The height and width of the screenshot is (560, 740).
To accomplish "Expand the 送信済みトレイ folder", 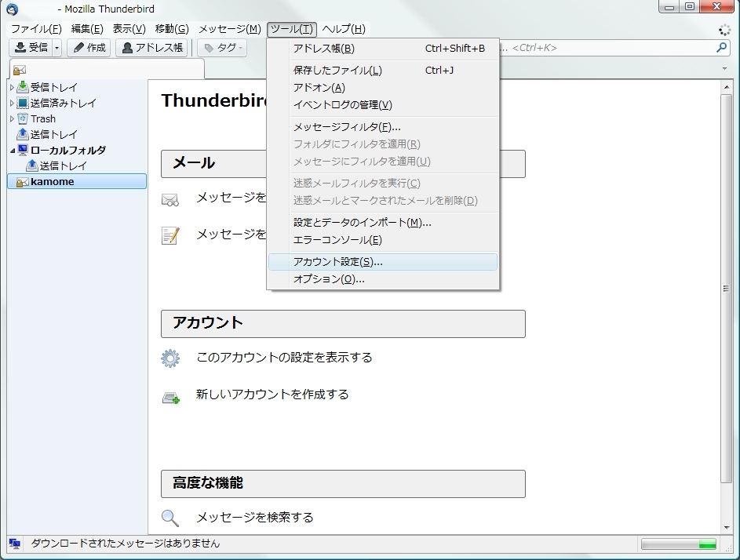I will coord(12,103).
